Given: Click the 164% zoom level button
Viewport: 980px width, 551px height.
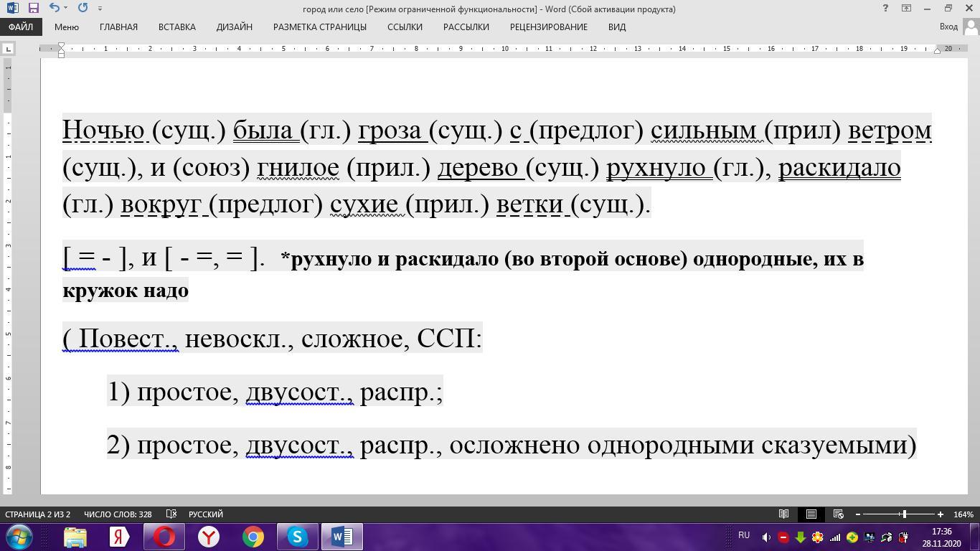Looking at the screenshot, I should pos(963,514).
